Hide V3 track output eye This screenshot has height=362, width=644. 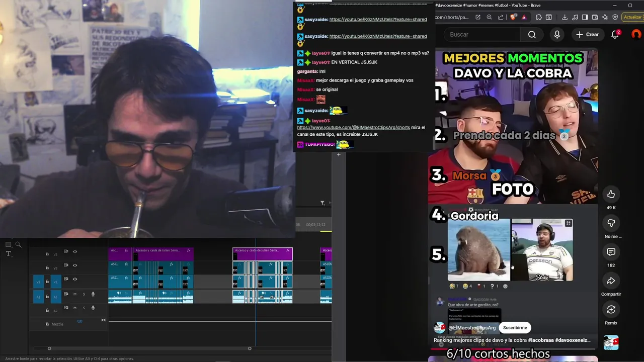point(75,251)
